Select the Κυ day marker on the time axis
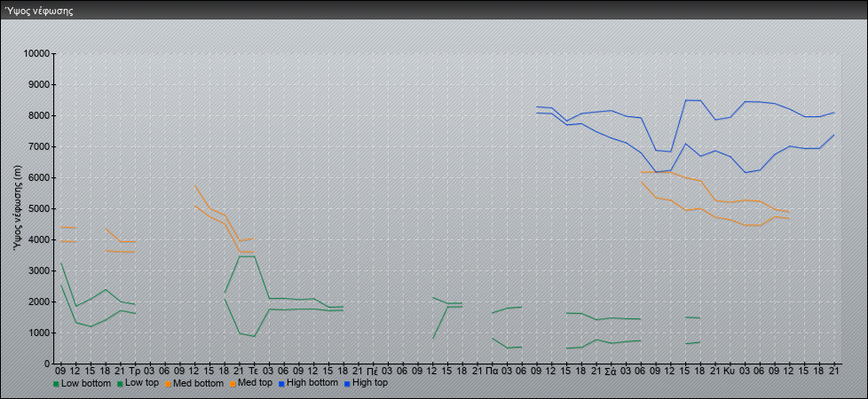This screenshot has height=399, width=868. click(x=730, y=369)
